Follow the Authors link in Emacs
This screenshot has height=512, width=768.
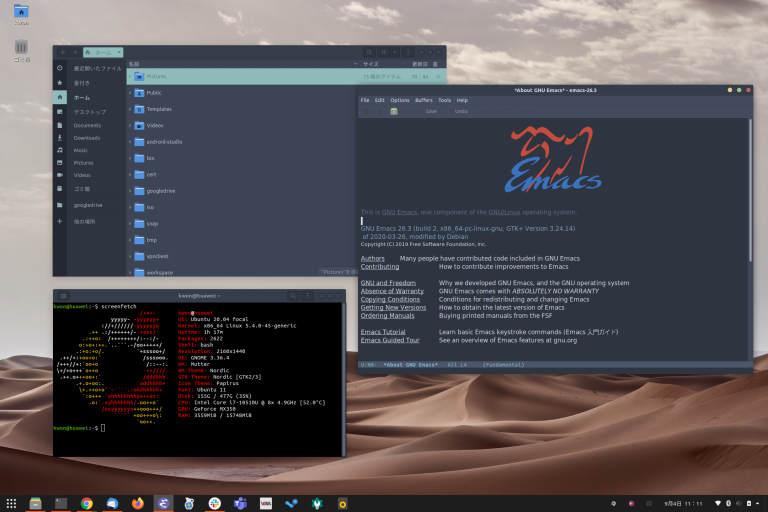pos(373,259)
